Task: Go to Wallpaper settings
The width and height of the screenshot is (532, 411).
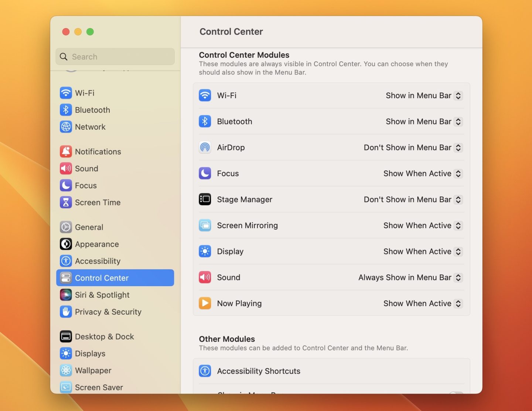Action: click(93, 370)
